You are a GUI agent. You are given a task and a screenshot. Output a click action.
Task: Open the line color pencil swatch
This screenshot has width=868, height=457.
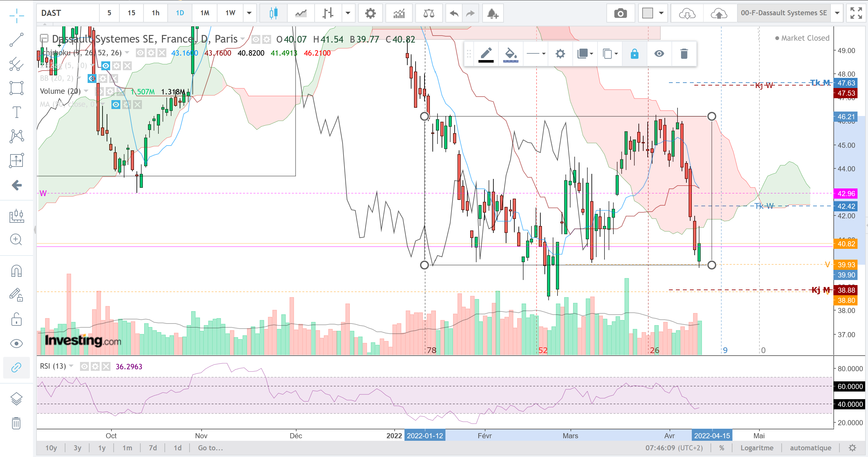pos(486,54)
